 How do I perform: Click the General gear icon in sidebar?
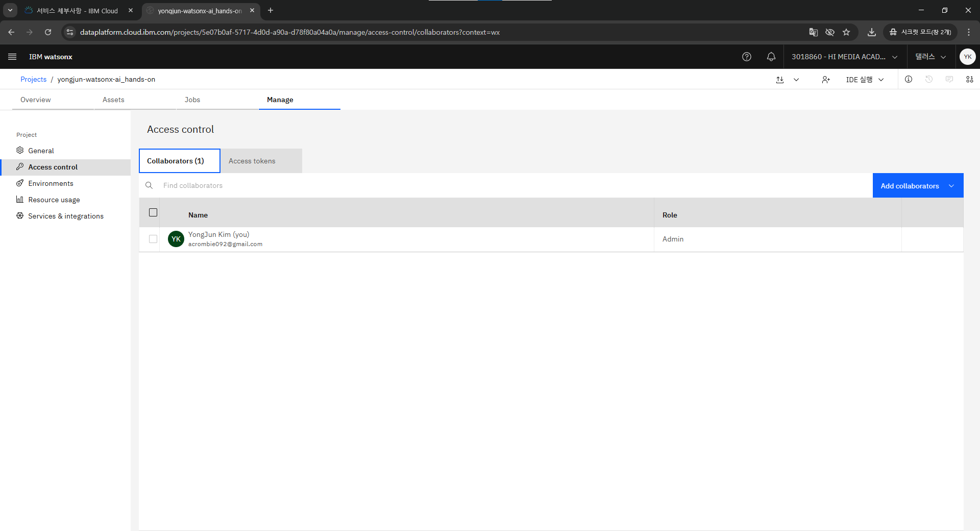click(20, 150)
